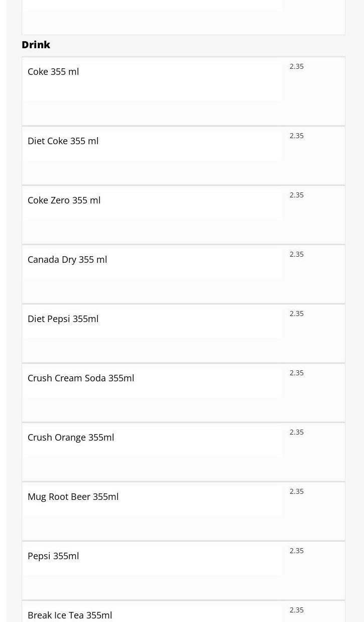Viewport: 364px width, 622px height.
Task: Pick the Coke Zero 355 ml item
Action: click(x=64, y=200)
